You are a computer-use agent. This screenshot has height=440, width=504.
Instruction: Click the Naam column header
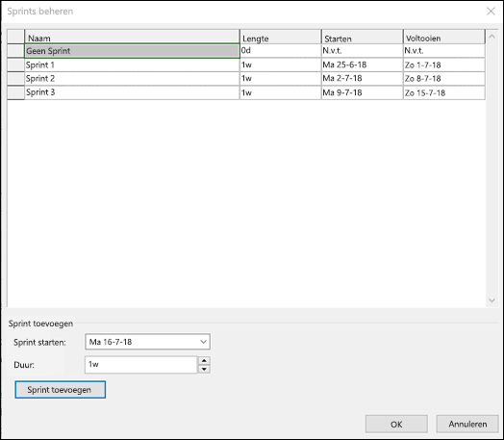pos(132,37)
